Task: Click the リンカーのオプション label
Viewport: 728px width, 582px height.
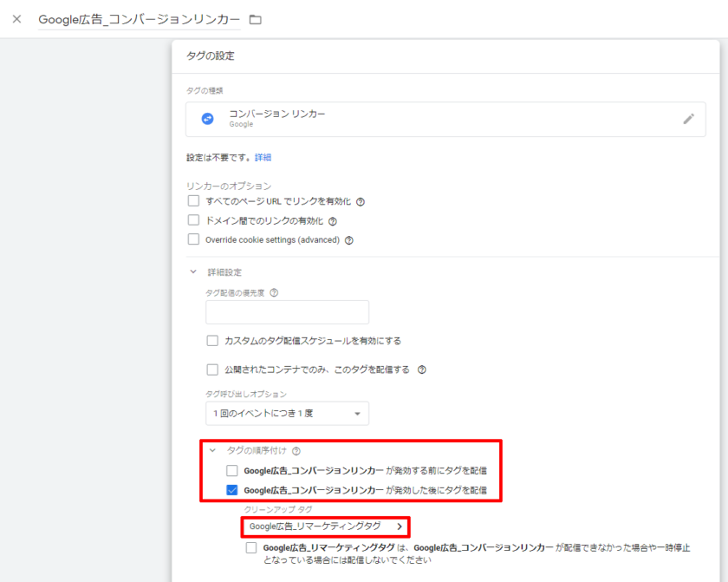Action: coord(229,186)
